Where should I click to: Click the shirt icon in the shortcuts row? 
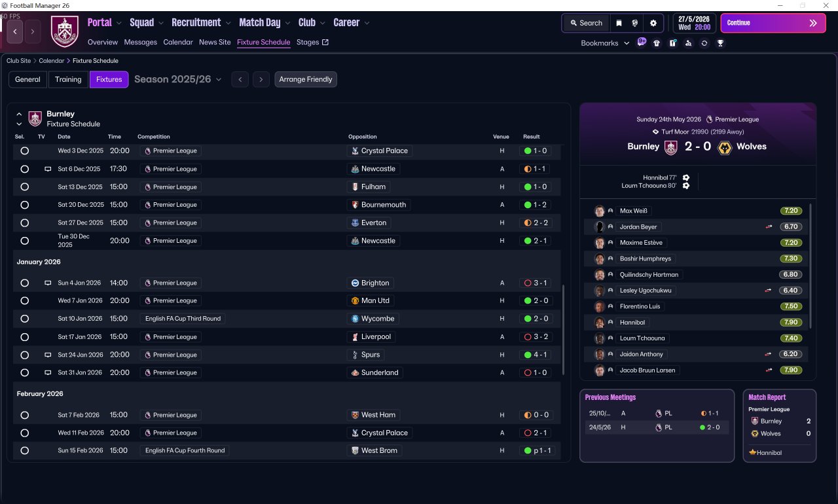[657, 43]
